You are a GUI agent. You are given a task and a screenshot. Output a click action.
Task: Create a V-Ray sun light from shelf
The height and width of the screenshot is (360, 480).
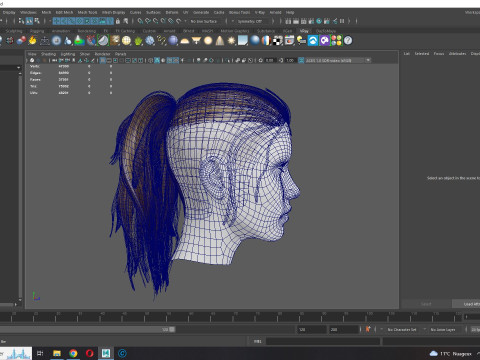(231, 41)
